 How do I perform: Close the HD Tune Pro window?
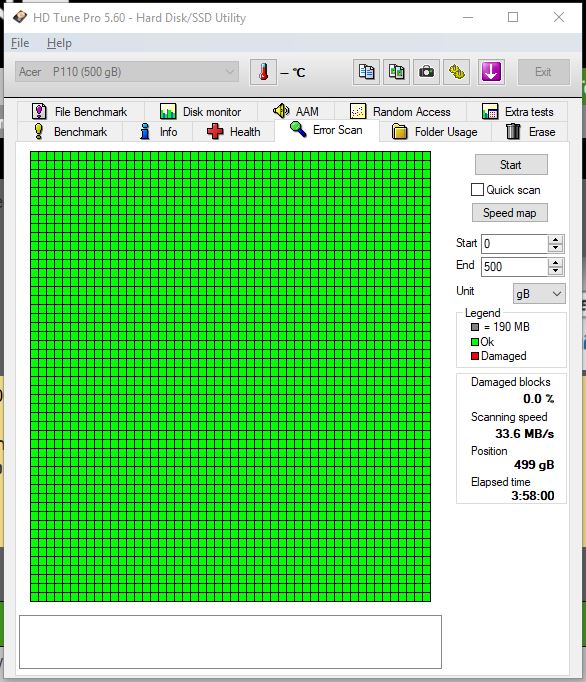click(x=559, y=17)
